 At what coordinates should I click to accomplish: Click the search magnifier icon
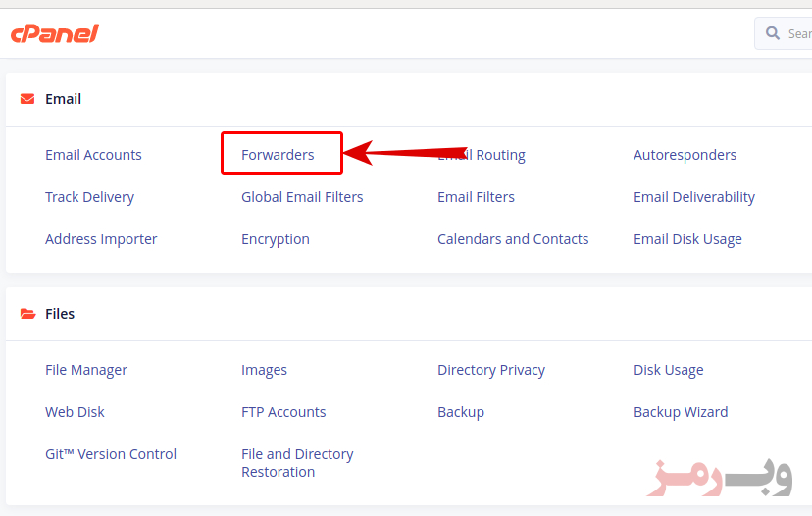(773, 33)
